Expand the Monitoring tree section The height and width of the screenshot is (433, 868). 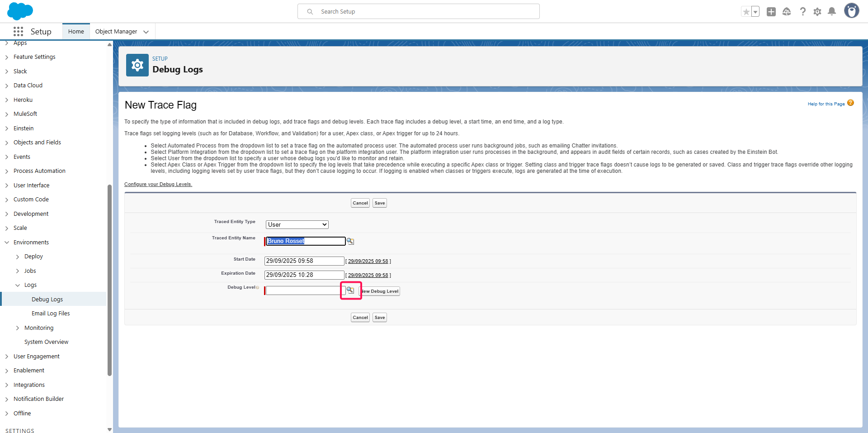tap(18, 328)
